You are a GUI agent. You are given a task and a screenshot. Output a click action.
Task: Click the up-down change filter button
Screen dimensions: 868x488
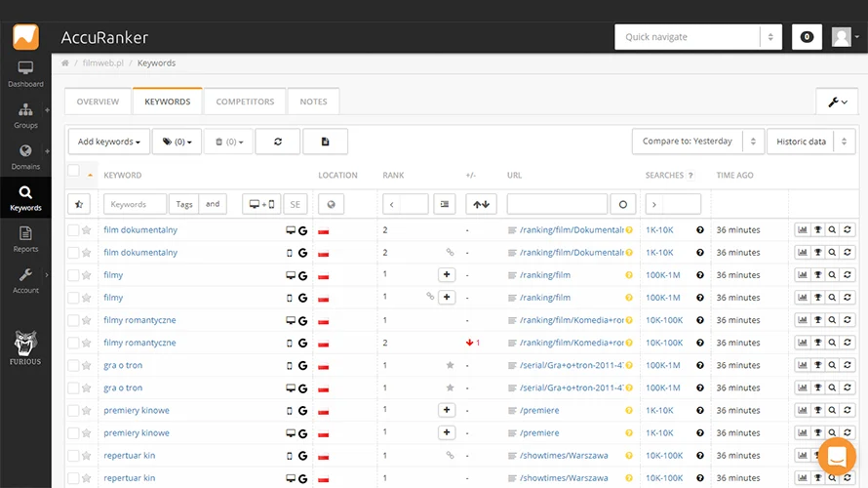pyautogui.click(x=481, y=204)
